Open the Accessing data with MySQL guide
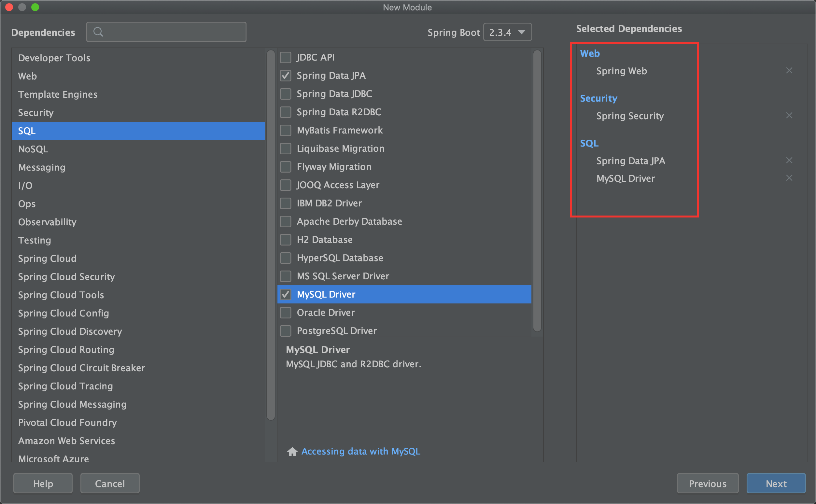816x504 pixels. tap(361, 451)
